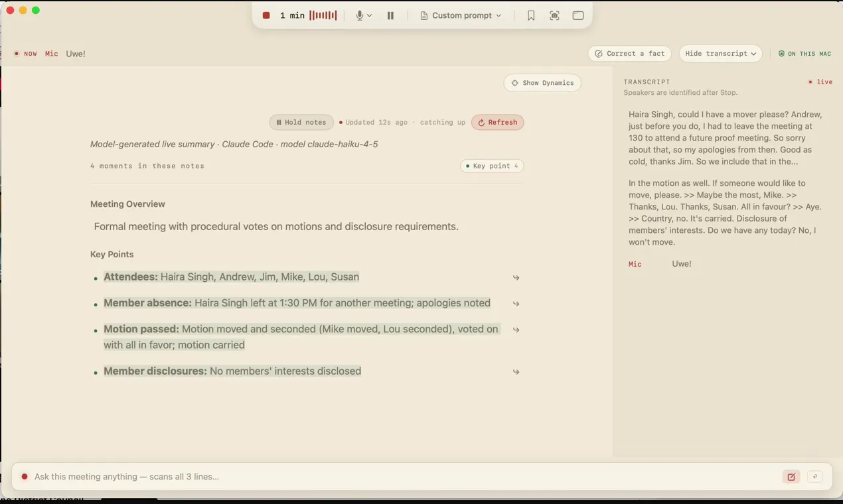Stop the recording with the red square
The image size is (843, 504).
(266, 15)
